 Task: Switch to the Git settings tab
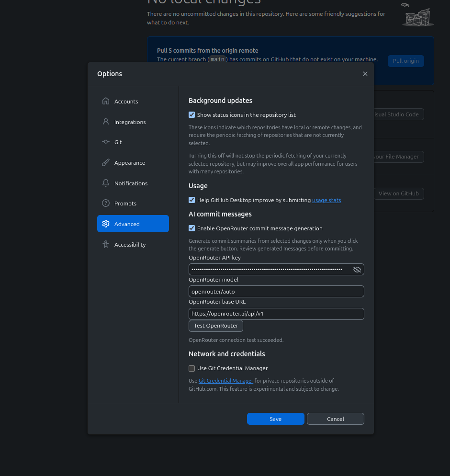(x=133, y=142)
